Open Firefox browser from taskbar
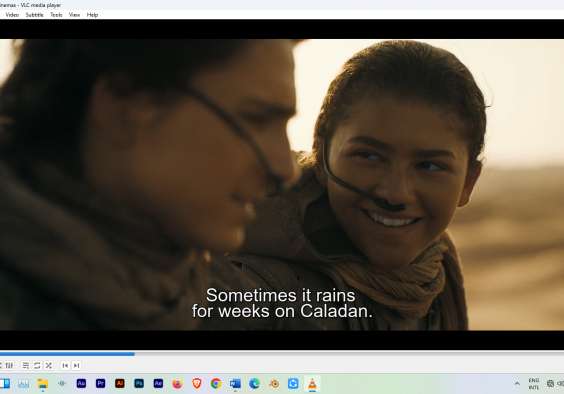This screenshot has height=394, width=564. click(x=177, y=384)
